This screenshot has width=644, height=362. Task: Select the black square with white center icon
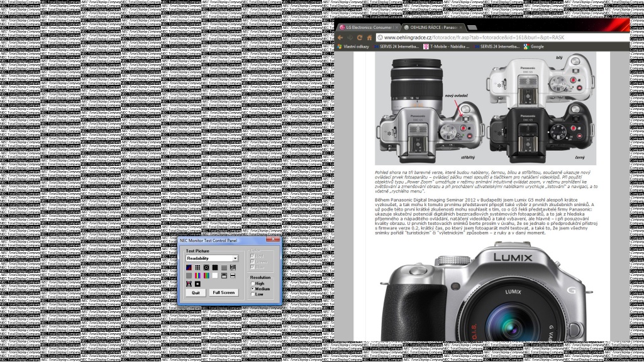(x=197, y=283)
